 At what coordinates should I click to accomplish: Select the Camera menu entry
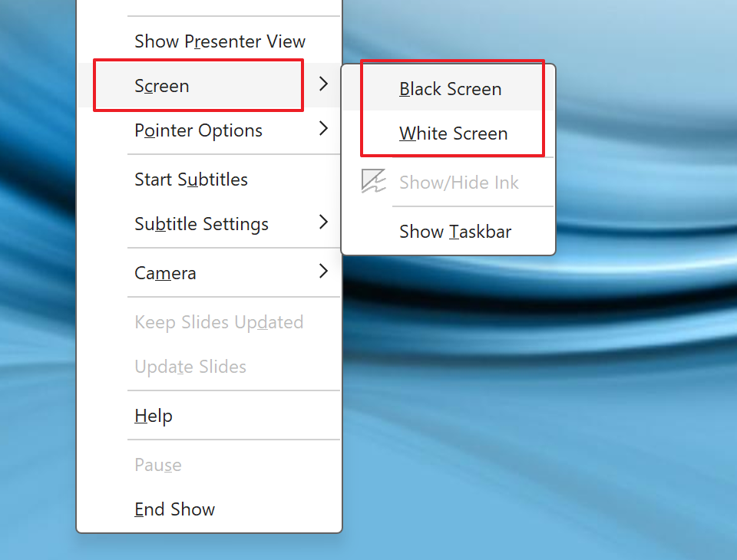(165, 273)
